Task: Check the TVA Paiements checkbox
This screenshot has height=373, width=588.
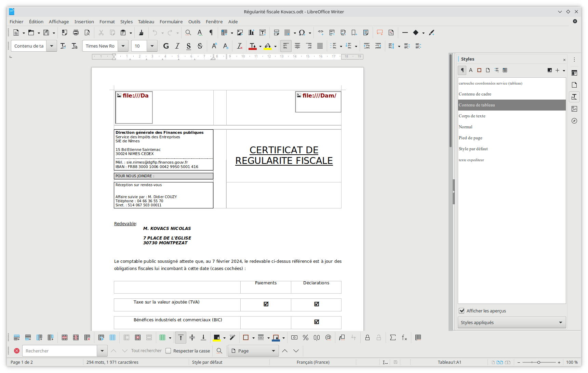Action: click(266, 304)
